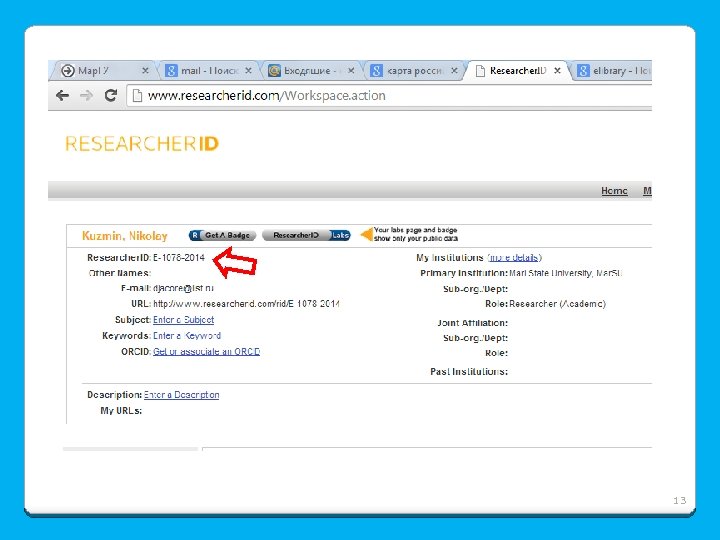Click the browser Back arrow
Image resolution: width=720 pixels, height=540 pixels.
click(62, 96)
